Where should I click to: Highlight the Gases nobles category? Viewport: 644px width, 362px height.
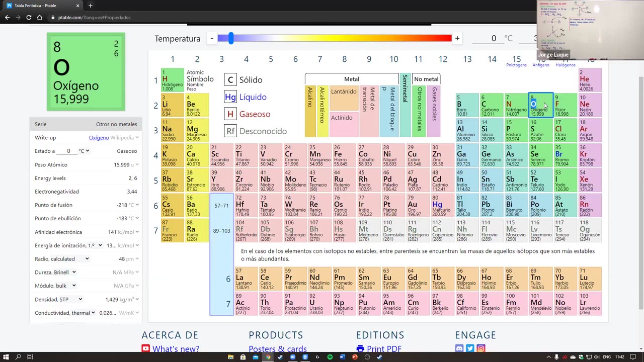click(434, 111)
